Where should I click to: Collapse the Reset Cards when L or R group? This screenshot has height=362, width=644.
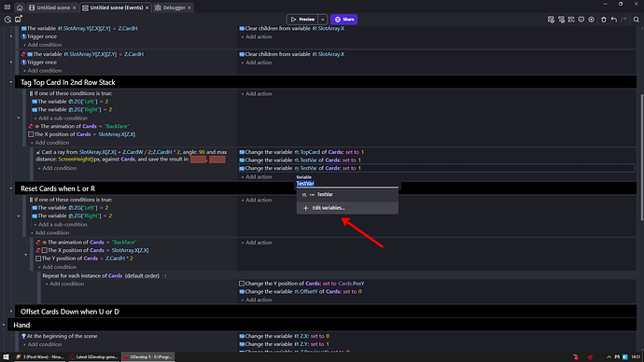point(11,188)
